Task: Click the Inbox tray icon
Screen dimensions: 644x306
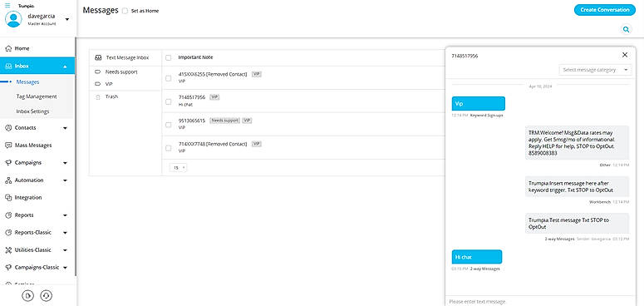Action: pyautogui.click(x=8, y=67)
